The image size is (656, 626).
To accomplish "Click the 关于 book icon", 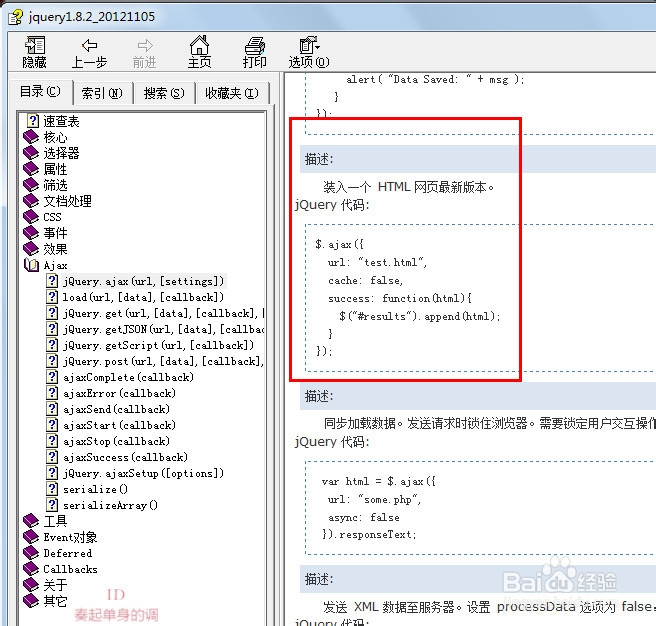I will pyautogui.click(x=31, y=585).
